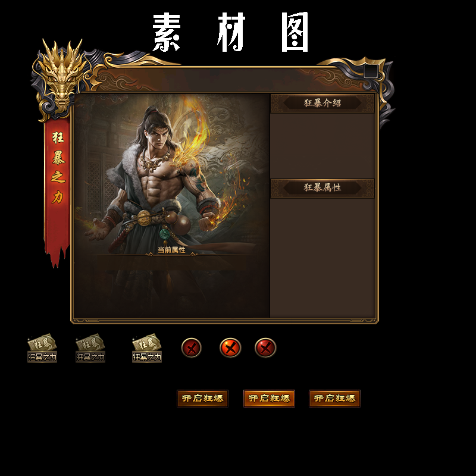Click the first 开启狂爆 button
The width and height of the screenshot is (476, 476).
202,399
